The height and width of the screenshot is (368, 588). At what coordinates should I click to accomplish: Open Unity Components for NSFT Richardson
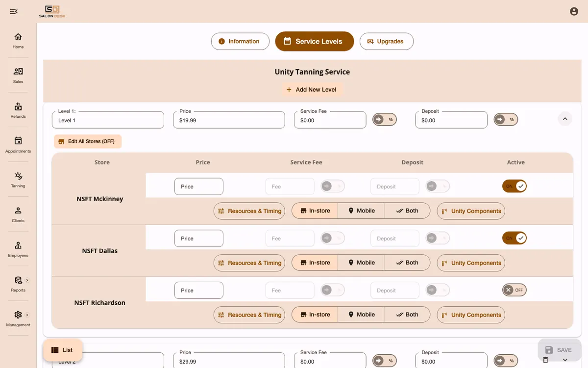471,315
